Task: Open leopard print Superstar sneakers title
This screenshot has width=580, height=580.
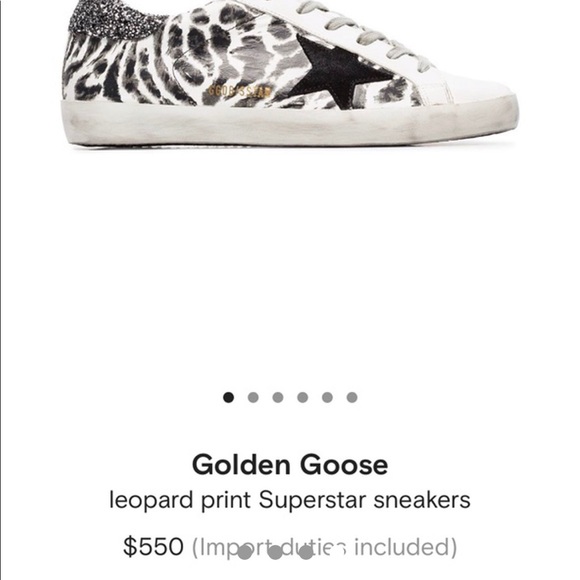Action: pos(290,500)
